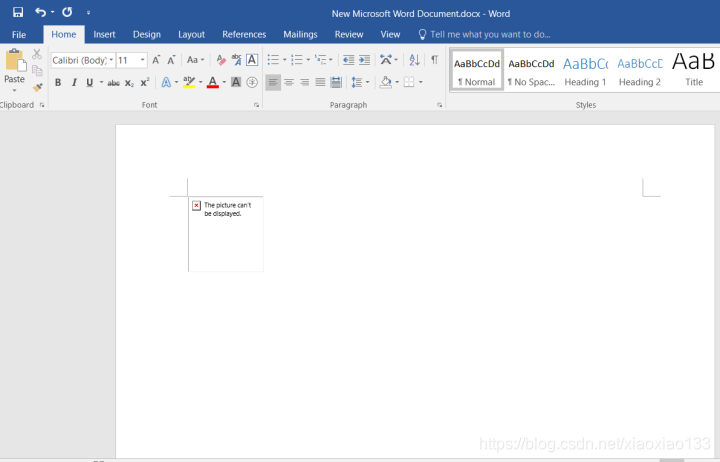The image size is (720, 462).
Task: Align text right
Action: point(304,83)
